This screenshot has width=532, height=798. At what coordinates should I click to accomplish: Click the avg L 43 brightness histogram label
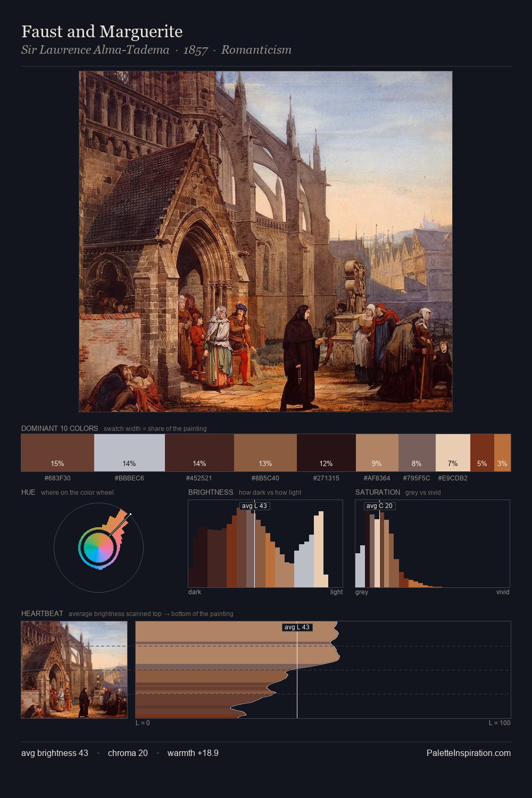pos(254,506)
